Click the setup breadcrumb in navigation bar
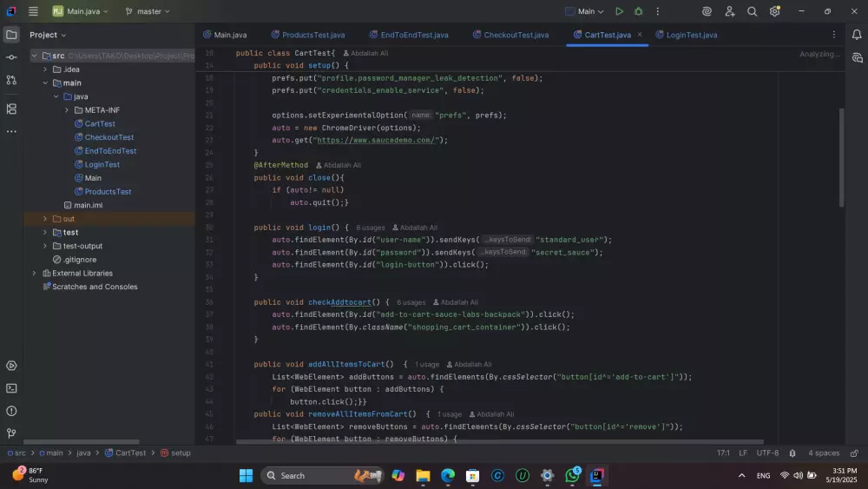868x489 pixels. pos(175,453)
